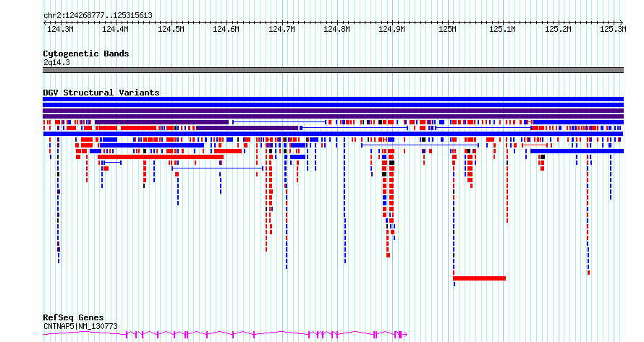Click the chr2:124268777..125315613 coordinate label
644x342 pixels.
coord(98,16)
